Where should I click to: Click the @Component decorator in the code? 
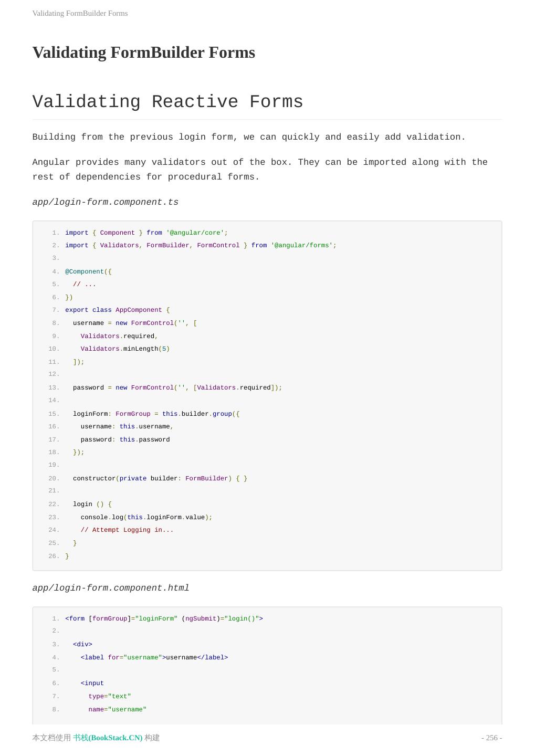click(x=85, y=271)
